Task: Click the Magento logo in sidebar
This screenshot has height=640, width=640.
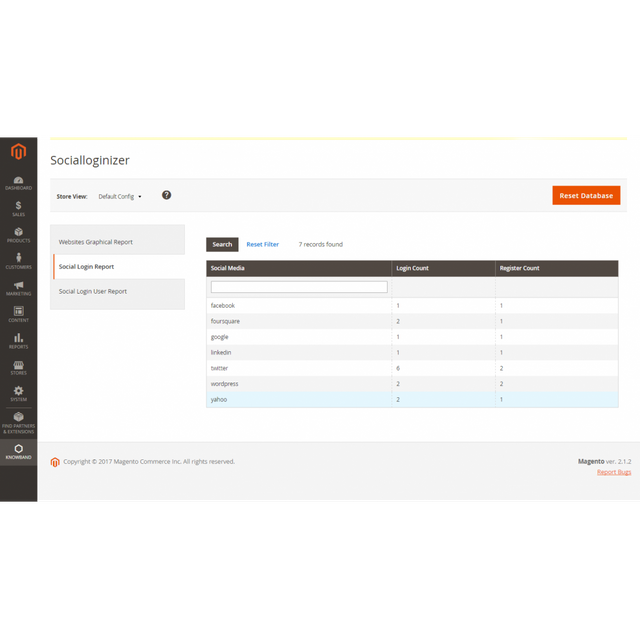Action: click(18, 151)
